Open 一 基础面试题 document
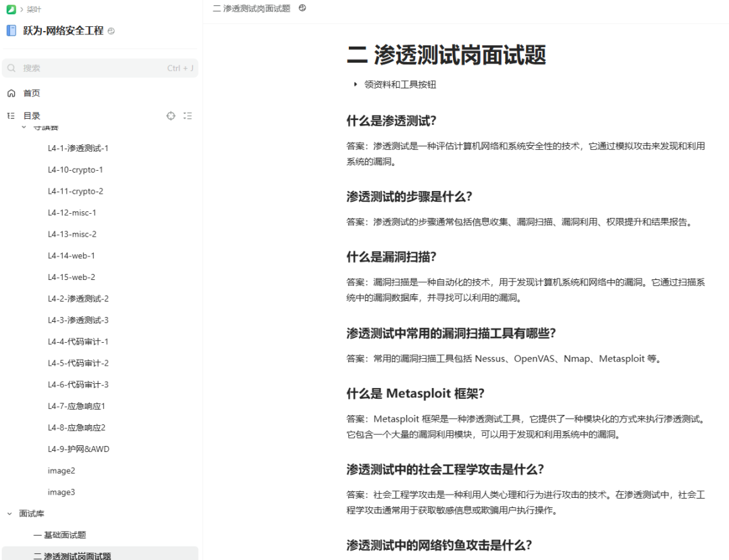This screenshot has height=560, width=729. 60,535
